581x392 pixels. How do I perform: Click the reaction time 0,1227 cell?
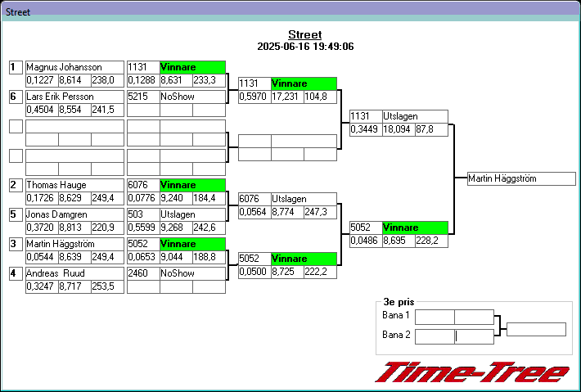[x=42, y=80]
